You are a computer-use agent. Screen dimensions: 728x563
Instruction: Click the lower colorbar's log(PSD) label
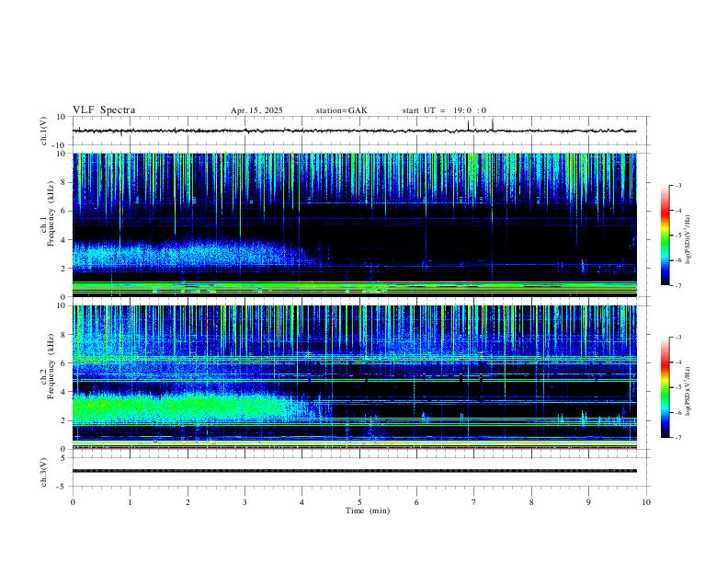click(x=688, y=392)
